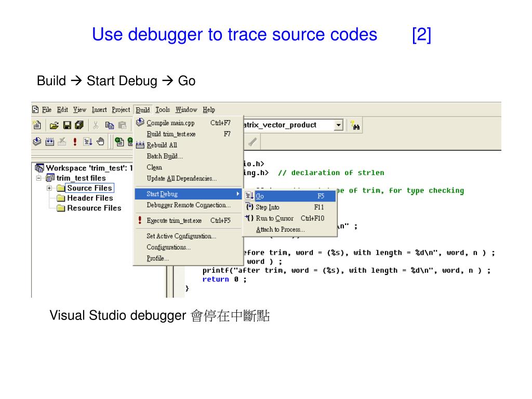Click the Compile main.cpp menu icon
The width and height of the screenshot is (532, 399).
(x=140, y=123)
